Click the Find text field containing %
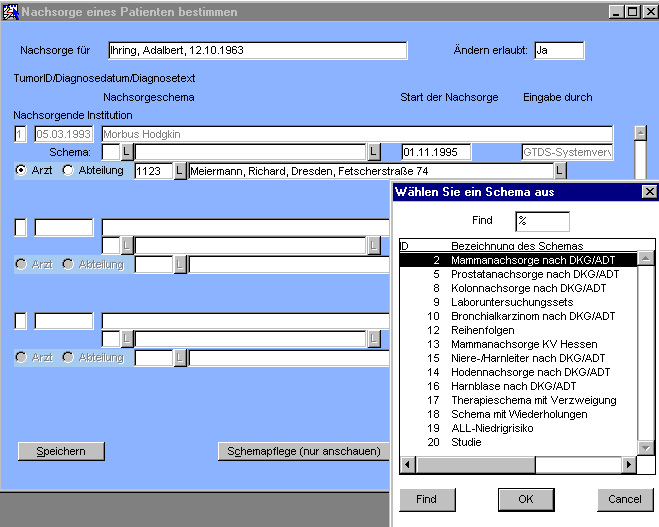This screenshot has width=659, height=527. [x=542, y=221]
